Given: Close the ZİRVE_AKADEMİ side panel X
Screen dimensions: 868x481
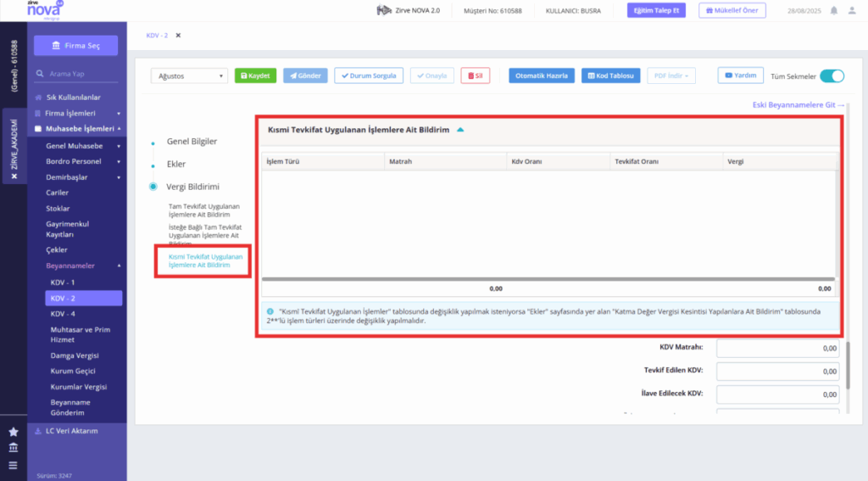Looking at the screenshot, I should 14,176.
